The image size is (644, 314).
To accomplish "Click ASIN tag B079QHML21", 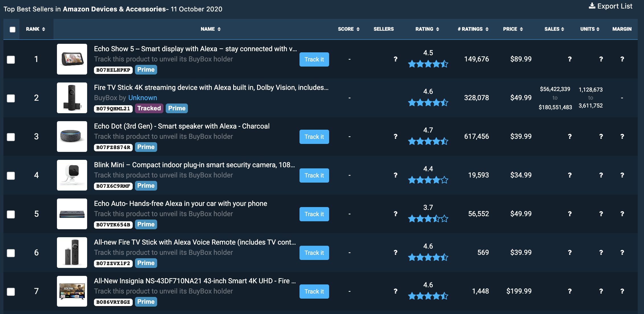I will point(113,109).
